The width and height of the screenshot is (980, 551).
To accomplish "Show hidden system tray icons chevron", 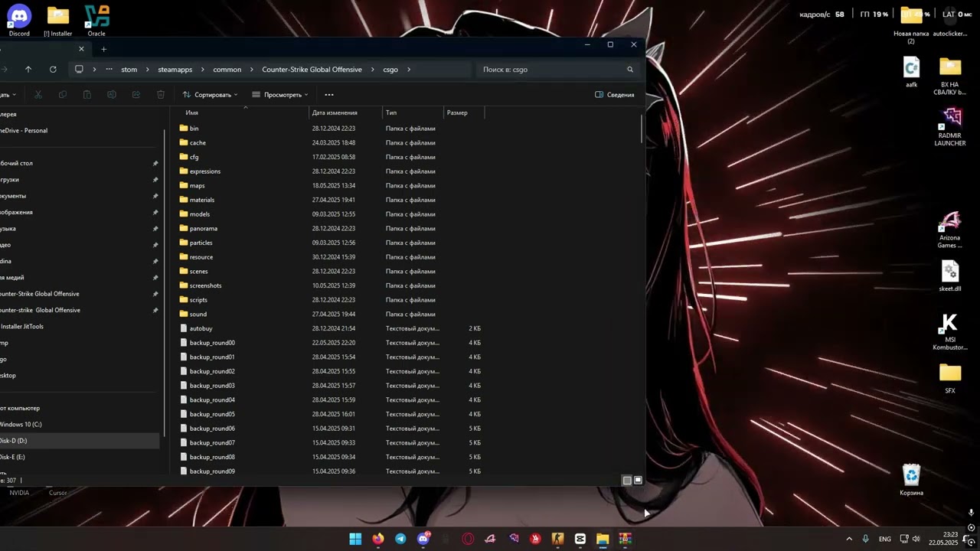I will pos(848,539).
